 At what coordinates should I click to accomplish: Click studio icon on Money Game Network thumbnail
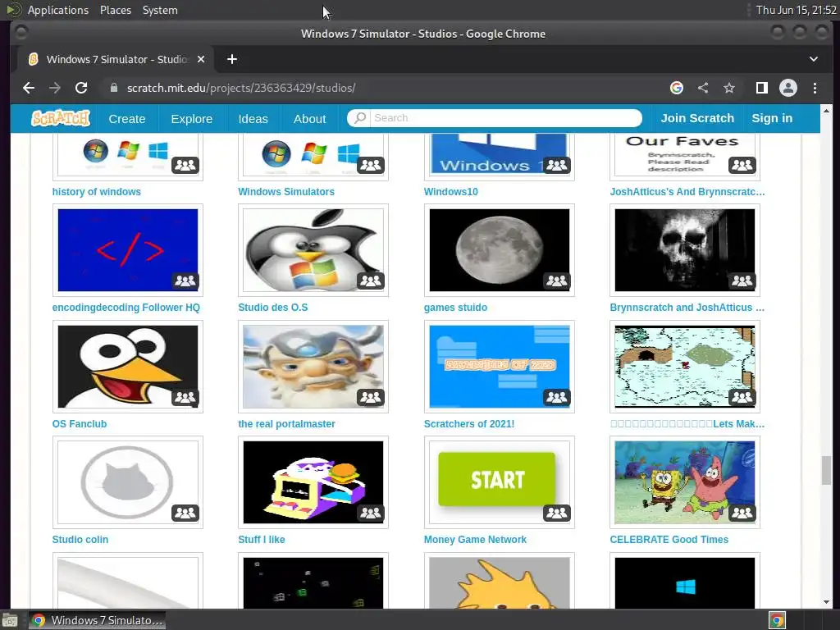(557, 513)
